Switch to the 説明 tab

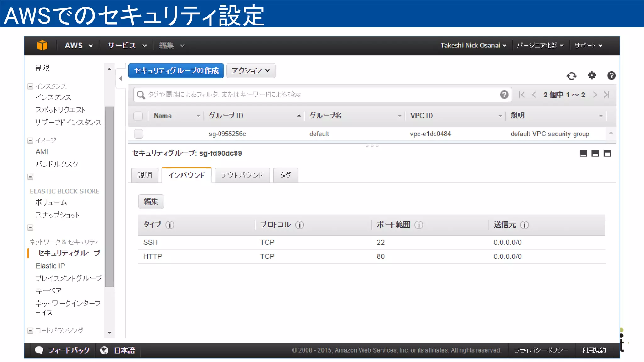[x=145, y=175]
